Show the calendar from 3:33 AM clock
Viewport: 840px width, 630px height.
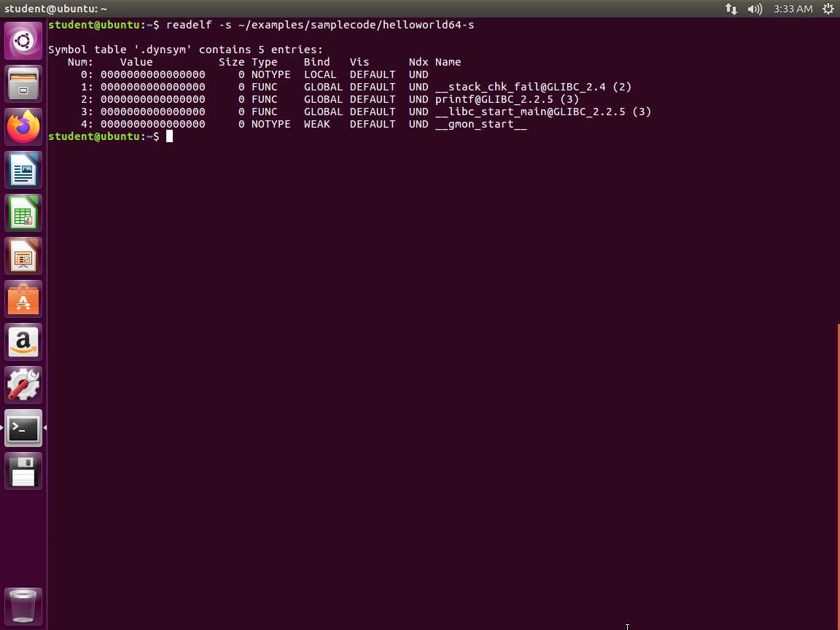pyautogui.click(x=793, y=9)
